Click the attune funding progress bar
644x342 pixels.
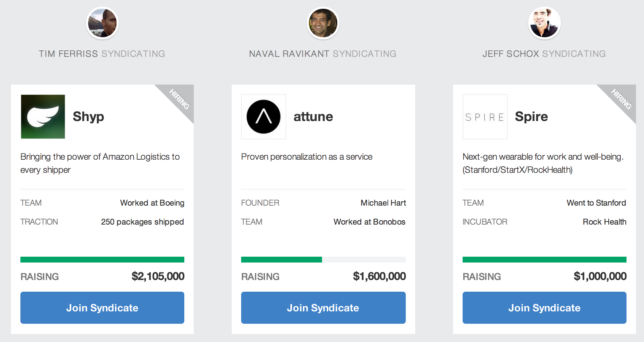coord(323,260)
